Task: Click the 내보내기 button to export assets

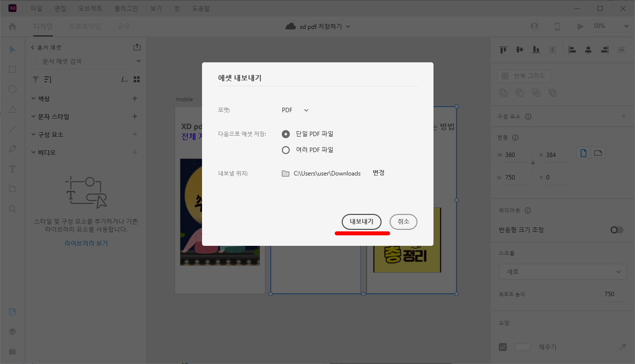Action: click(x=361, y=221)
